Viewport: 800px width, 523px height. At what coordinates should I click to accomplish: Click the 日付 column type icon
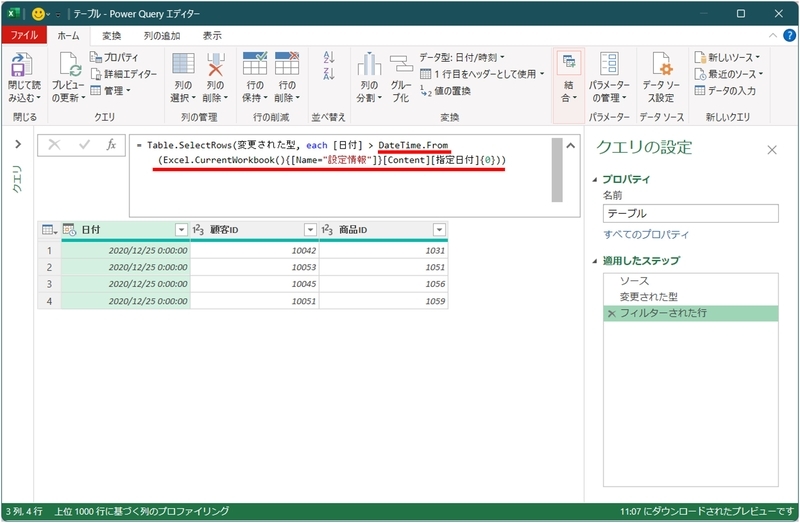(x=69, y=230)
